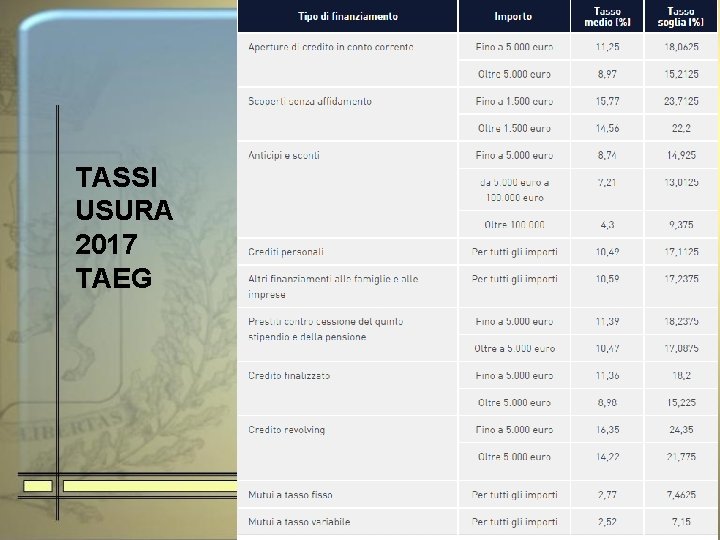Click the 'Importo' column header
The width and height of the screenshot is (720, 540).
(x=513, y=16)
